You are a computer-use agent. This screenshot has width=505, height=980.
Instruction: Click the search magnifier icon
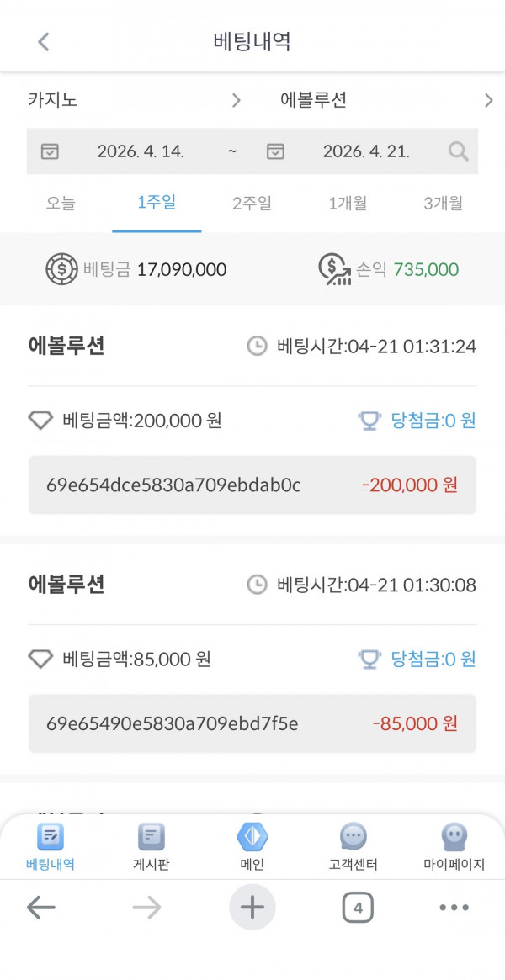tap(457, 151)
